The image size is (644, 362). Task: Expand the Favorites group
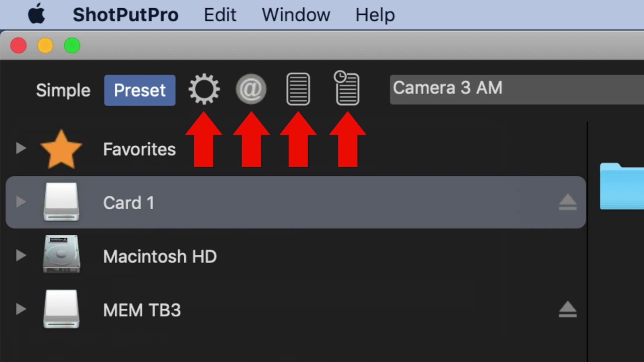(21, 148)
